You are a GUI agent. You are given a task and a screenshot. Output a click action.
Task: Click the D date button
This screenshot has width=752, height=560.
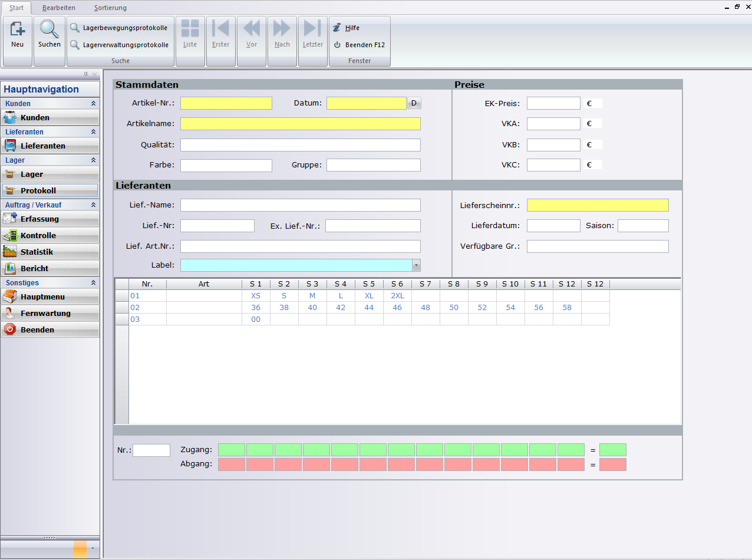[414, 103]
